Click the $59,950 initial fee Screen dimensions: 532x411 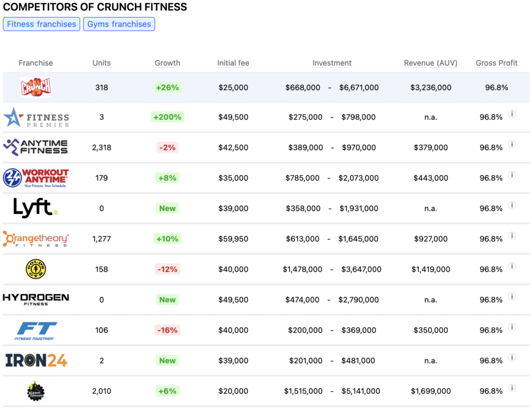(233, 239)
